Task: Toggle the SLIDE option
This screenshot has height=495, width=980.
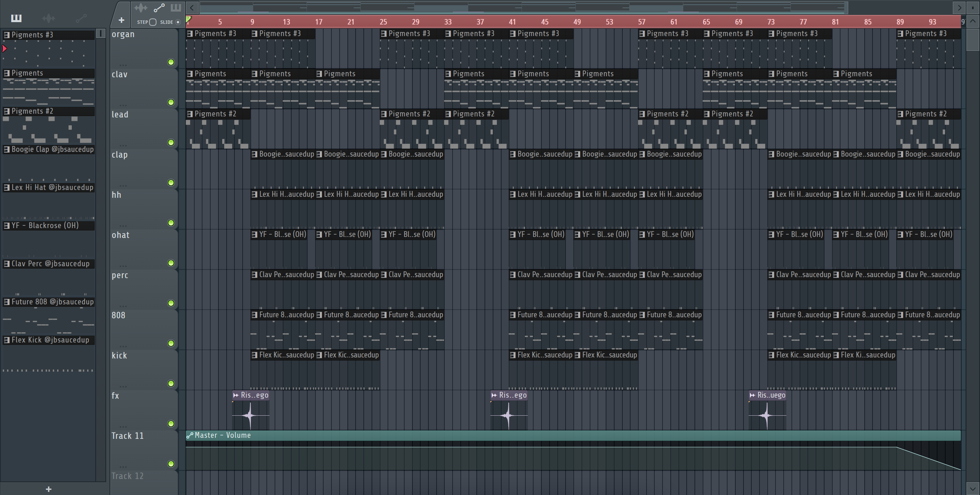Action: click(178, 22)
